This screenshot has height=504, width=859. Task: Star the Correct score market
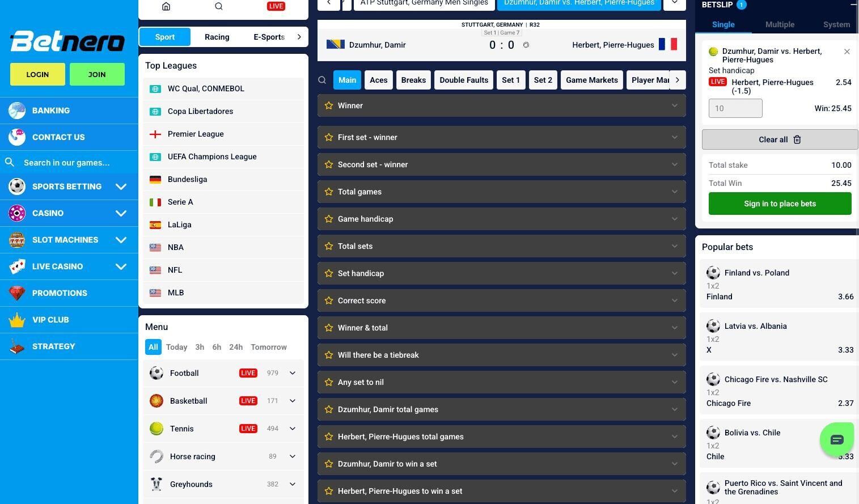pos(328,300)
